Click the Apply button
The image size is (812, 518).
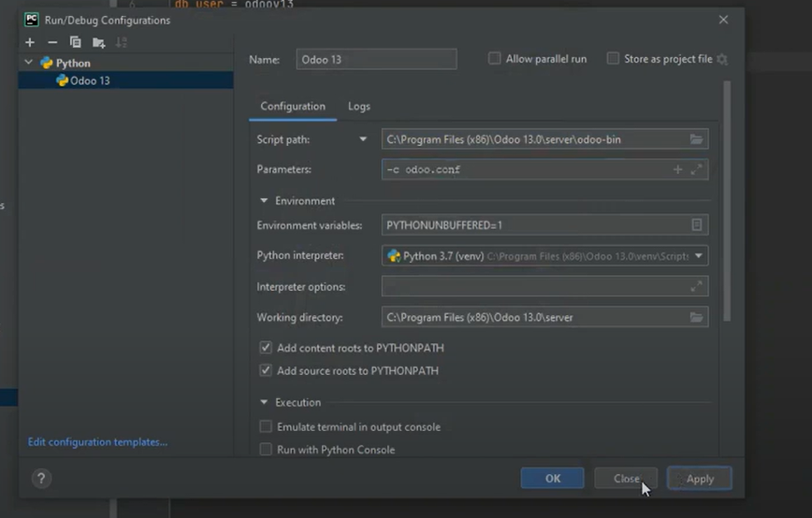click(x=700, y=478)
